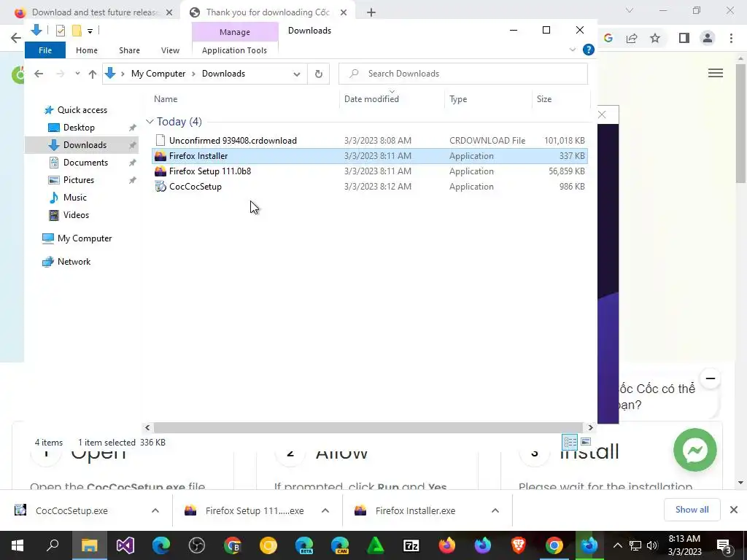747x560 pixels.
Task: Select the CocCocSetup file icon
Action: pyautogui.click(x=160, y=186)
